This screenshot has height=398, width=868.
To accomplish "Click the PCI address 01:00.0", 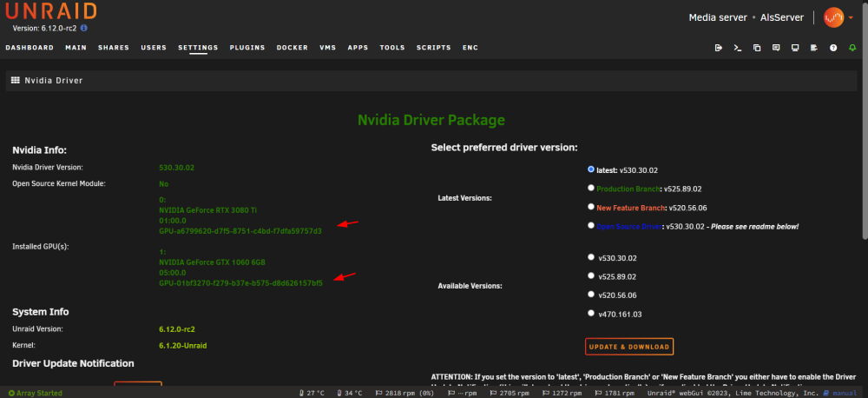I will tap(172, 221).
